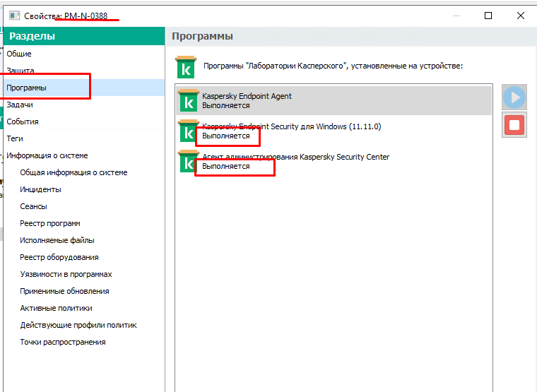The image size is (537, 392).
Task: Click the Kaspersky logo beside the programs header
Action: [186, 67]
